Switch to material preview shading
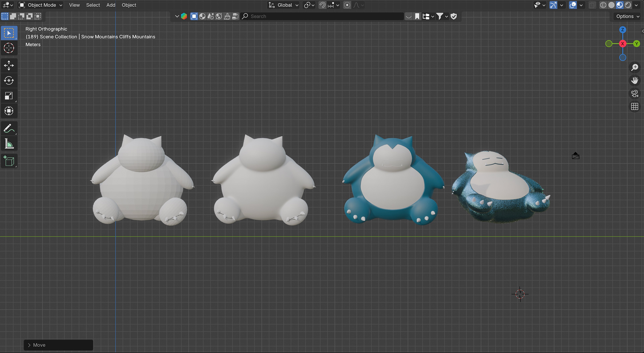 [x=620, y=5]
